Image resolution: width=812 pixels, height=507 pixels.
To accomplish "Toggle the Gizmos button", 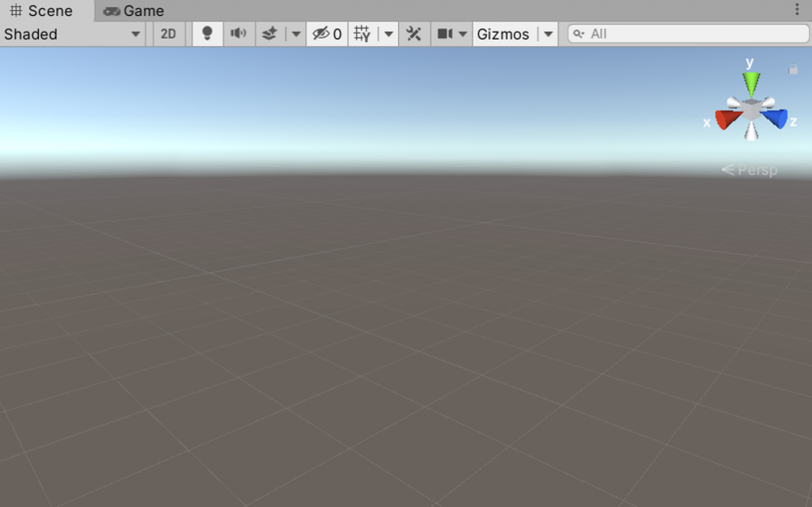I will pos(503,34).
